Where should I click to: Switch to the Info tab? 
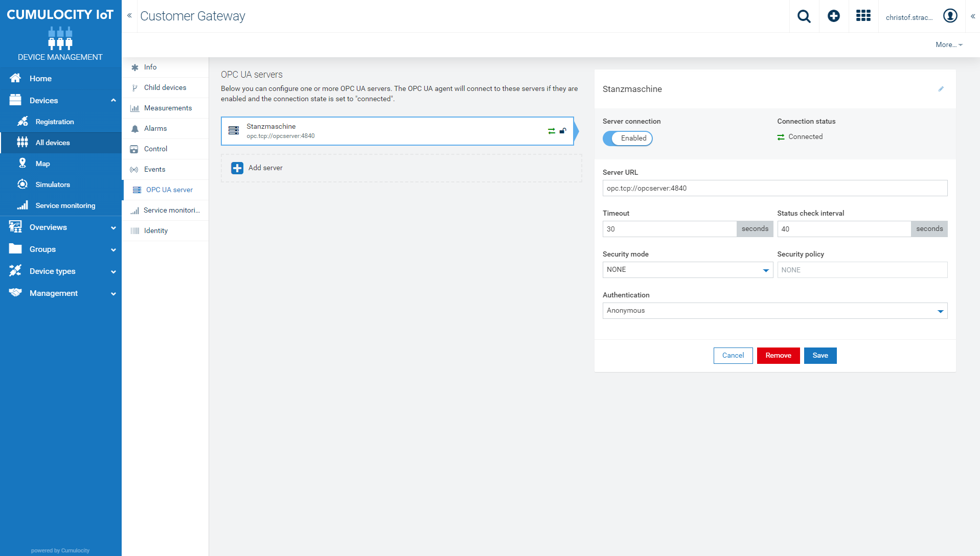tap(166, 67)
